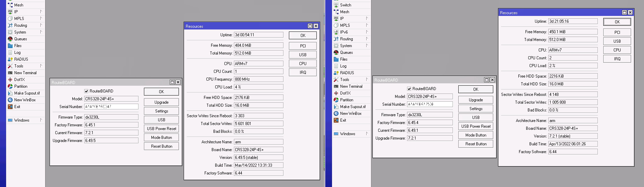Click CPU button in Resources window with uptime 3d 00:54:11
This screenshot has height=187, width=644.
click(x=303, y=64)
